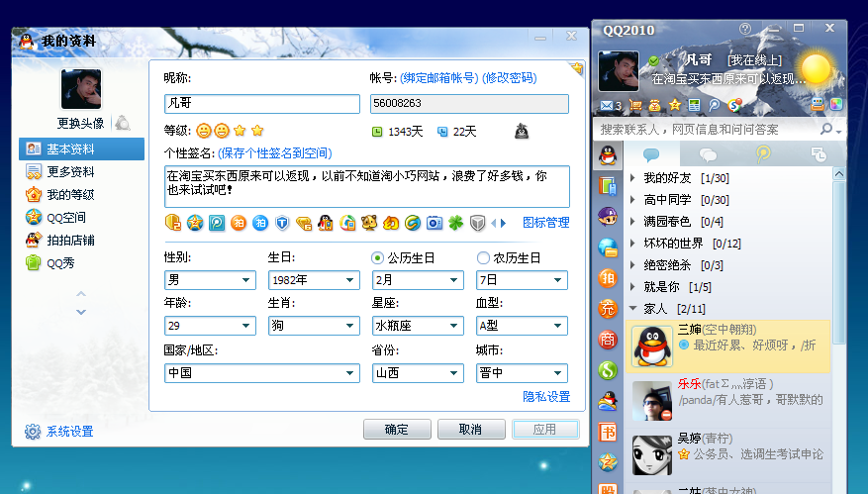Click the 昵称 input field containing 凡哥
The width and height of the screenshot is (868, 494).
point(262,104)
